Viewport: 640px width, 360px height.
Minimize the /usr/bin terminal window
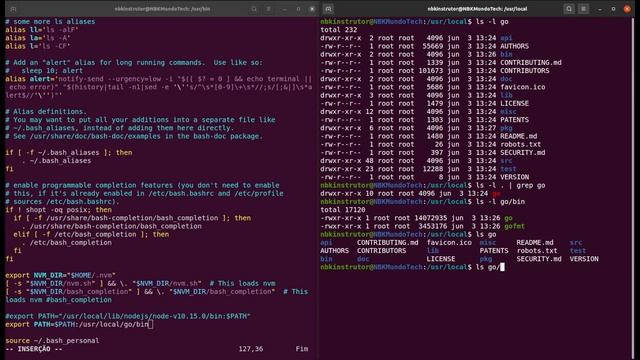284,9
